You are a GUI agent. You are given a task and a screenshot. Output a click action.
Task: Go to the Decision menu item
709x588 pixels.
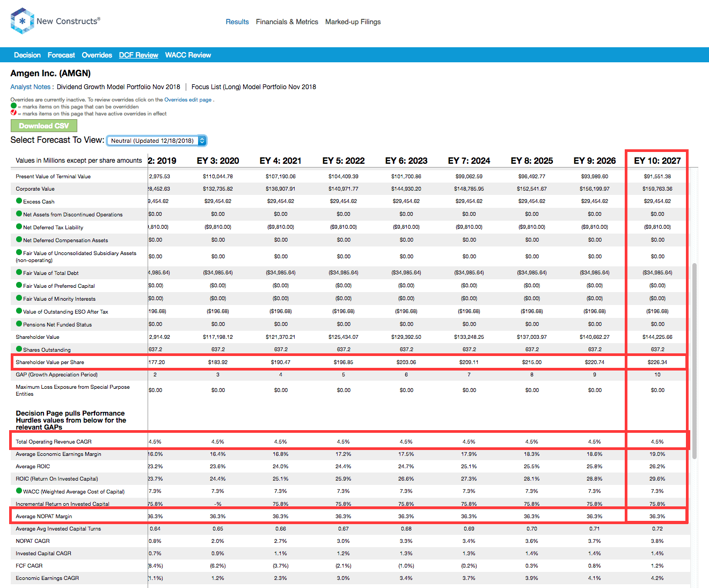click(27, 55)
